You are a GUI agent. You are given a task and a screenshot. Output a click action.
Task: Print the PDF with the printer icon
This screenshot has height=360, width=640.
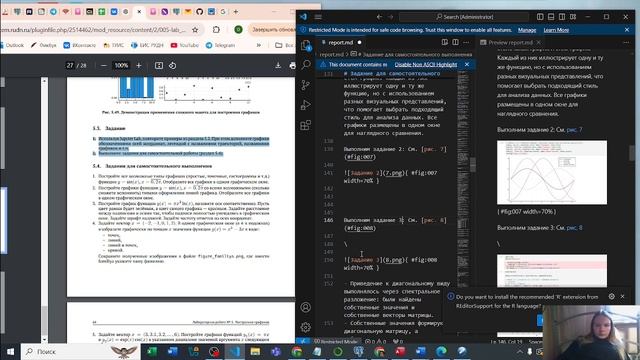tap(292, 65)
